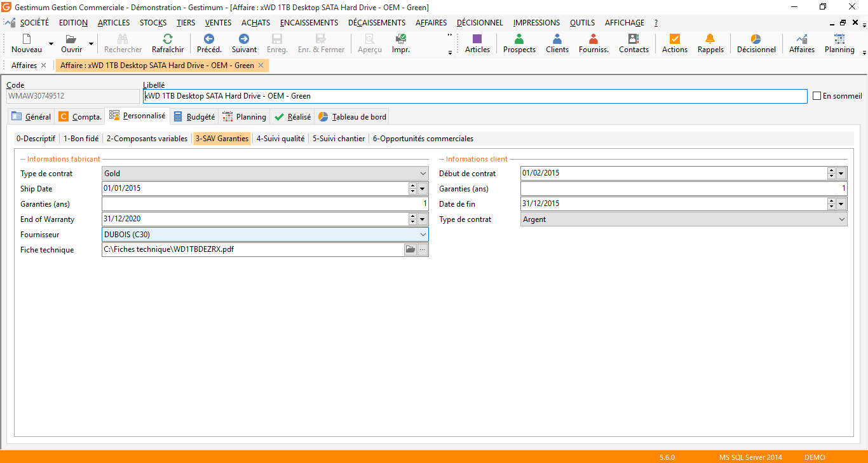Open the Date de fin calendar dropdown

pos(842,204)
